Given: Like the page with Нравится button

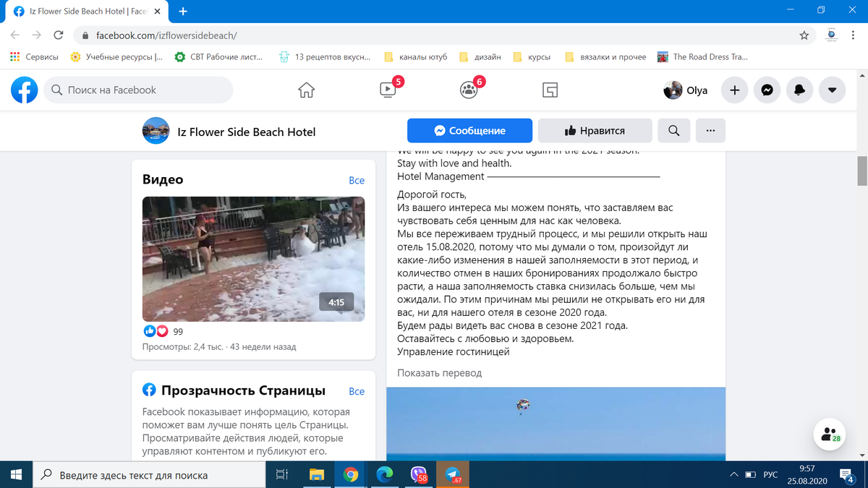Looking at the screenshot, I should pos(595,131).
